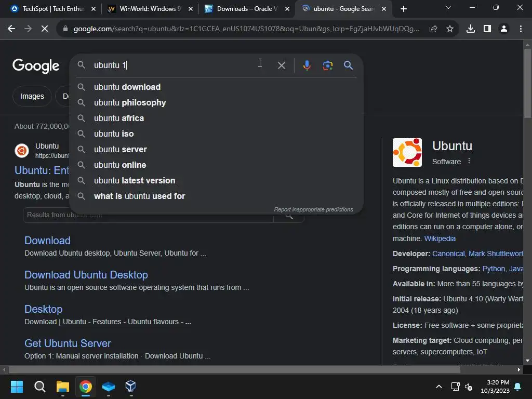This screenshot has width=532, height=399.
Task: Open Mark Shuttleworth developer link
Action: 496,254
